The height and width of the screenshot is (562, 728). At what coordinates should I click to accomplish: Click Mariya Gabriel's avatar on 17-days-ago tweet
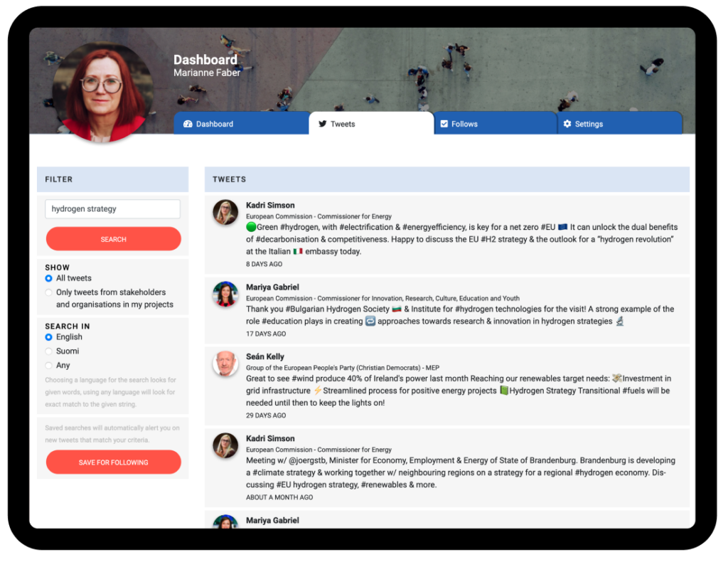click(x=225, y=294)
